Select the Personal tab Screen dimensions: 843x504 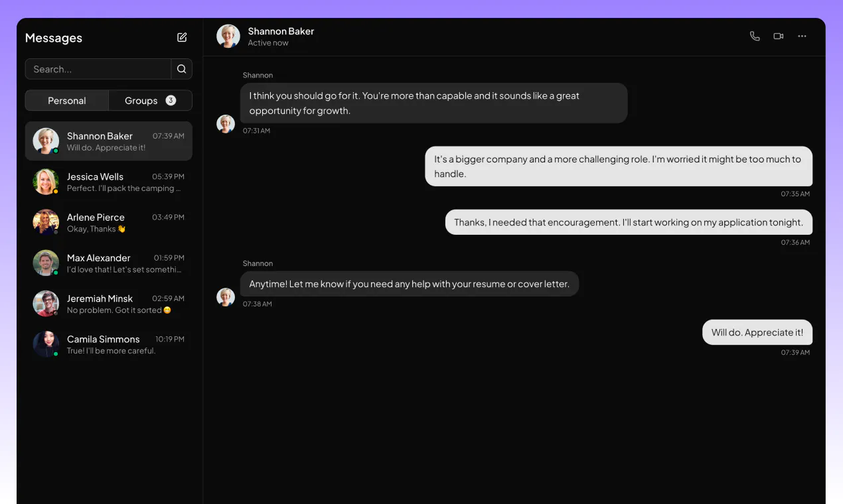coord(67,101)
